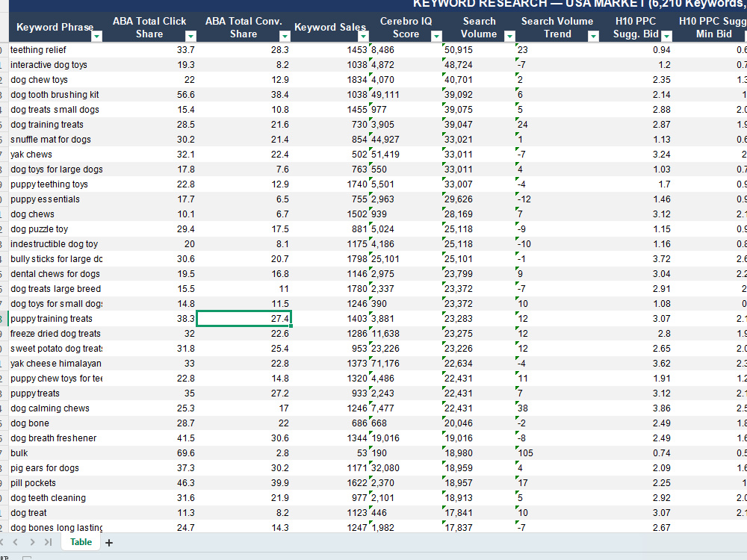
Task: Select Cerebro IQ Score 71,176 cell
Action: pos(406,364)
